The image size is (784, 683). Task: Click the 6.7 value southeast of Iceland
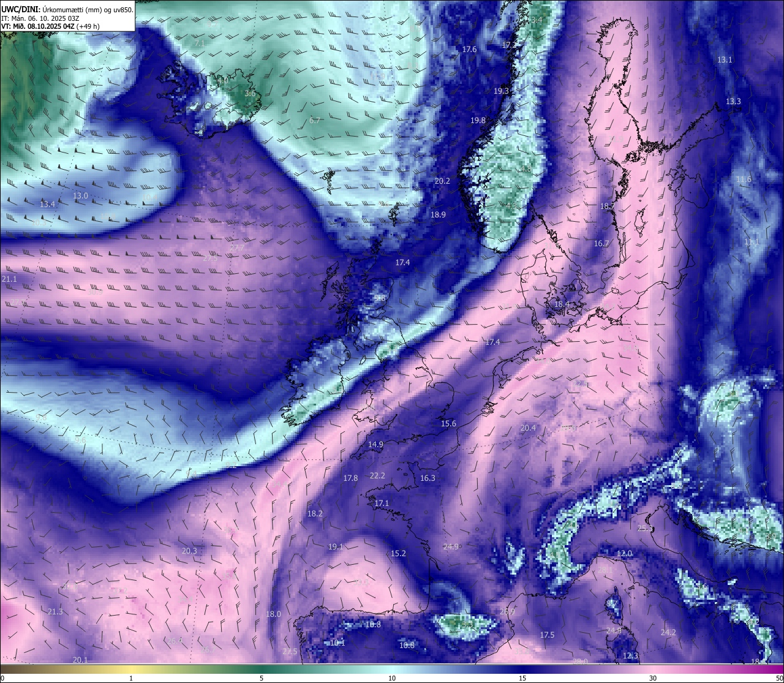[x=315, y=120]
